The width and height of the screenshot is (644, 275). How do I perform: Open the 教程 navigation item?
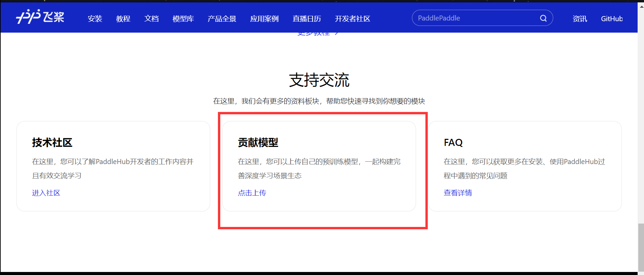pyautogui.click(x=123, y=19)
